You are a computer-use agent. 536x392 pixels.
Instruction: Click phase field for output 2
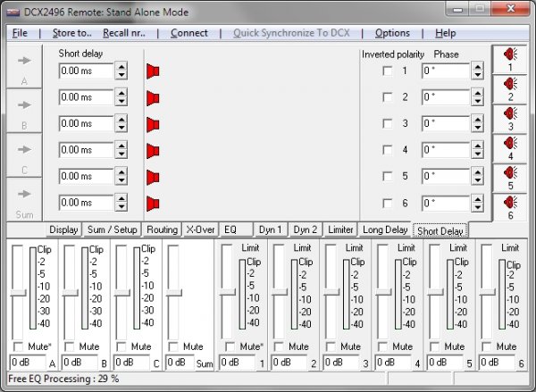[x=446, y=97]
